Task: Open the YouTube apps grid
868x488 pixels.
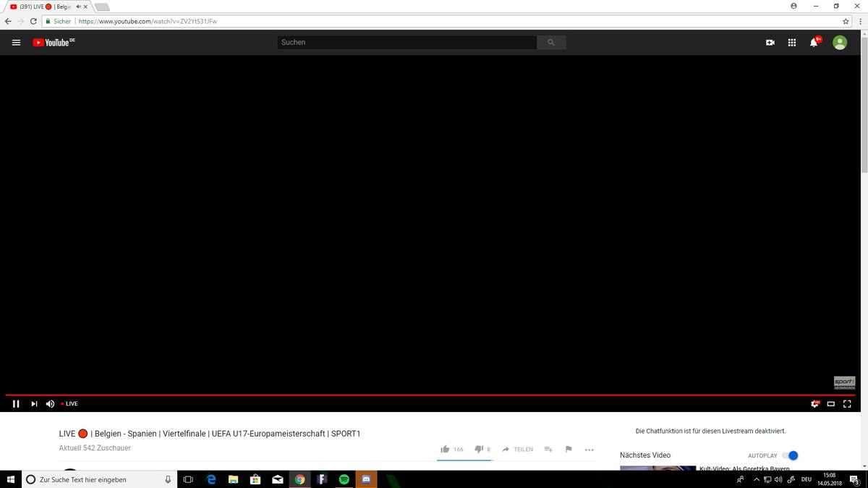Action: [792, 43]
